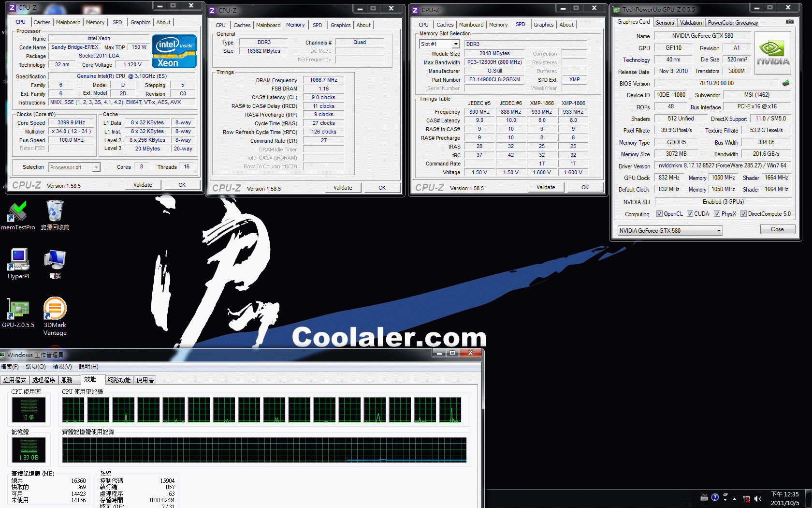Open the 選項(O) menu in Task Manager
812x508 pixels.
tap(36, 367)
